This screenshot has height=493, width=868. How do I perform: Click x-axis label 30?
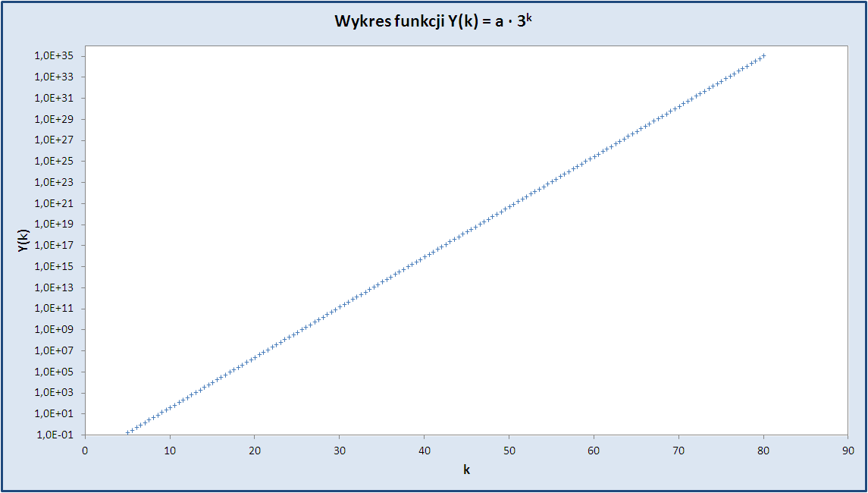pos(339,451)
